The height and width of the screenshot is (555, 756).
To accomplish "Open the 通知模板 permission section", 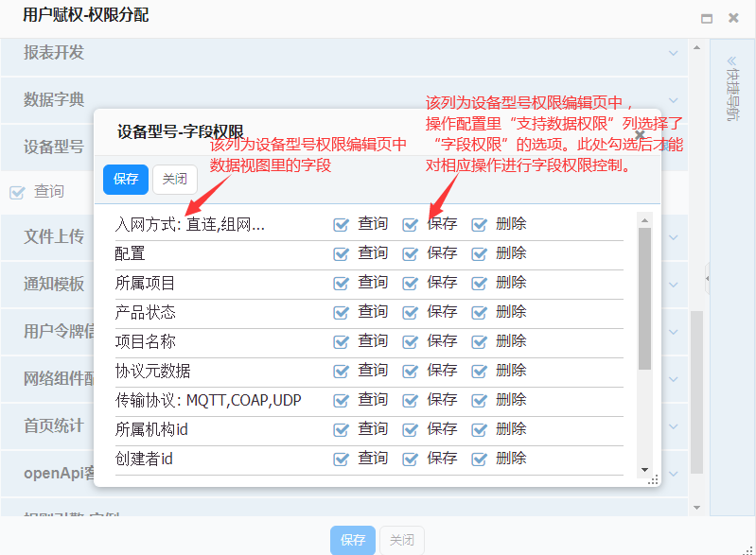I will 54,284.
